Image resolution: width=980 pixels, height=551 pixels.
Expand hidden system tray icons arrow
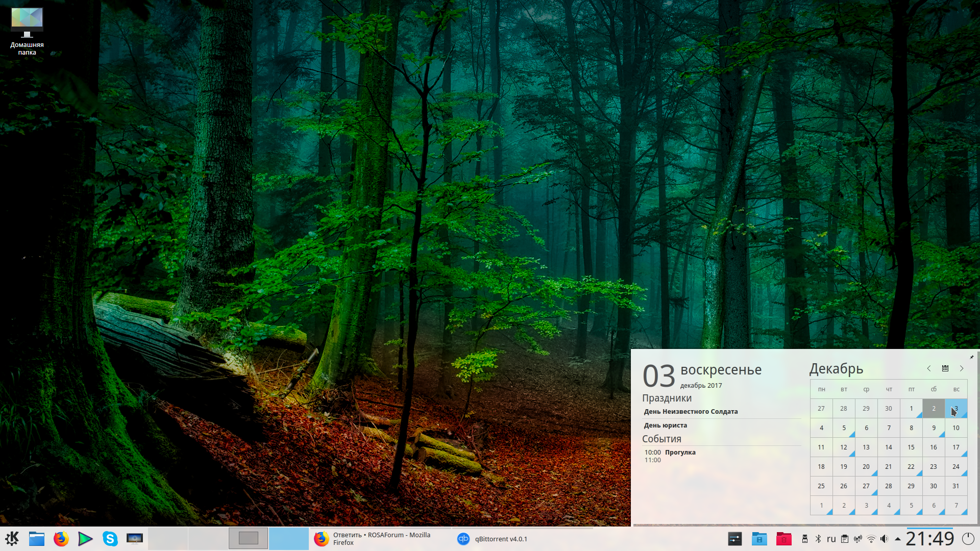pos(897,539)
